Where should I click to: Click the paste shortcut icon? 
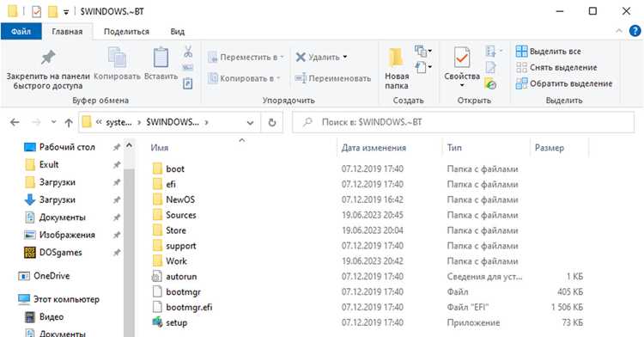point(188,83)
